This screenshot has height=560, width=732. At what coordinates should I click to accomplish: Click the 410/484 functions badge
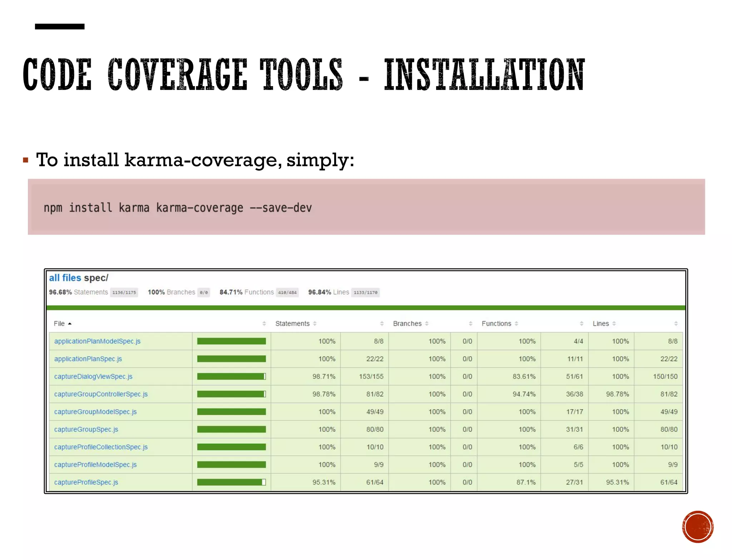click(287, 292)
